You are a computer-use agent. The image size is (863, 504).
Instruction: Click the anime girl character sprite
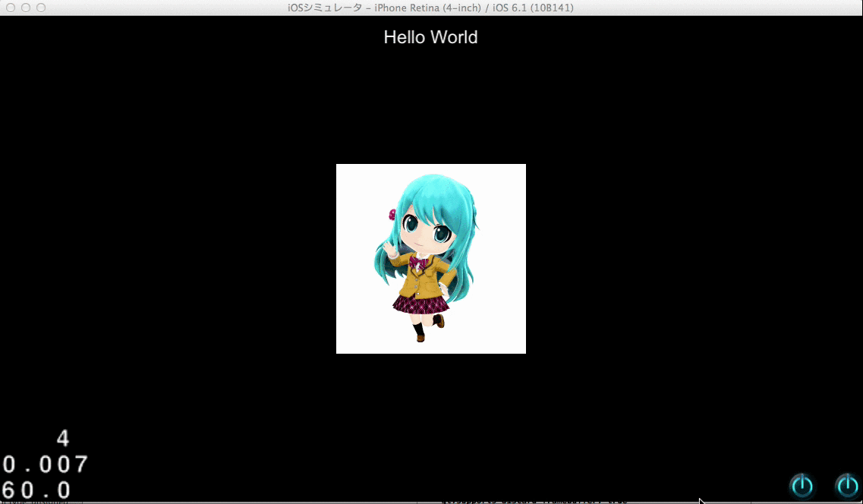(x=431, y=259)
